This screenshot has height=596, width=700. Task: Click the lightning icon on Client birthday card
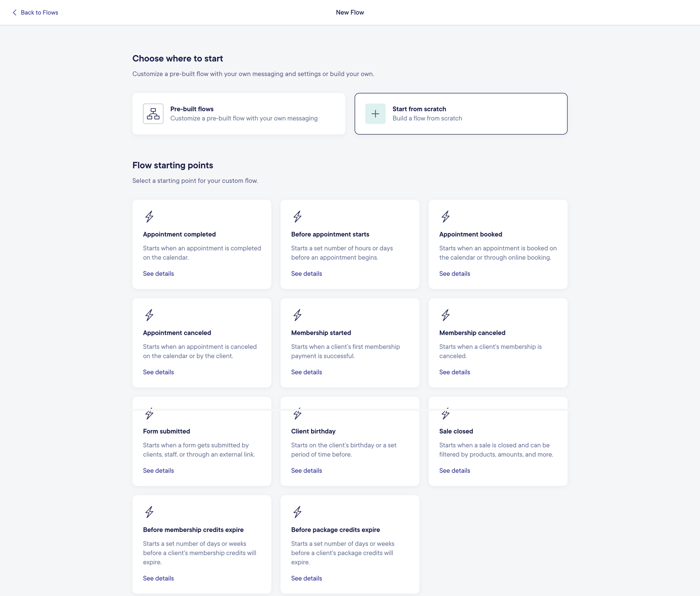[297, 414]
